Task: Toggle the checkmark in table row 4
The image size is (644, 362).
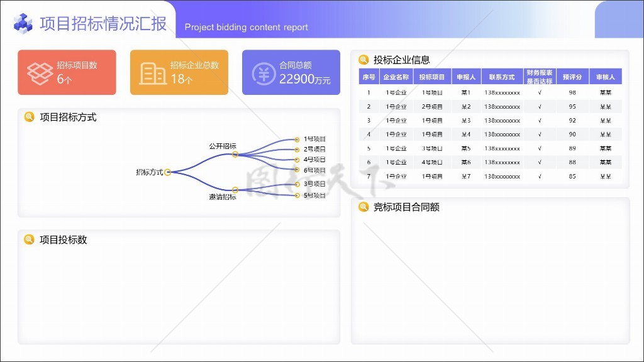Action: [x=540, y=134]
